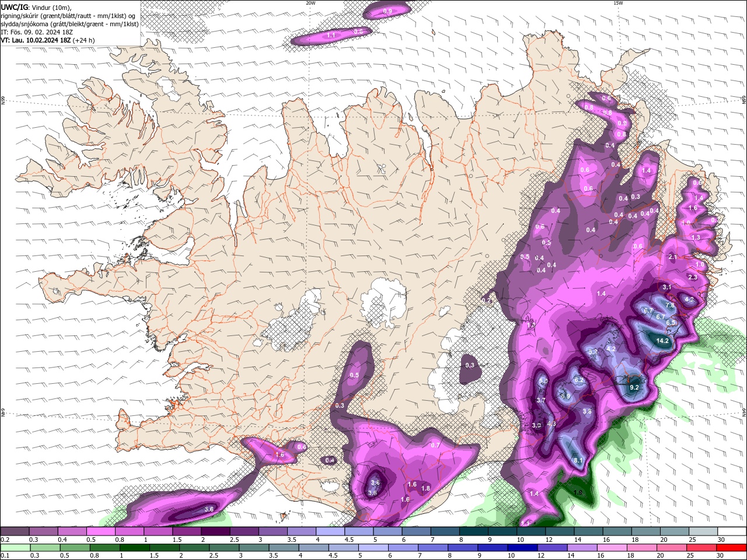Click the initial time "IT: Fös. 09. 02. 2024 18Z"
Screen dimensions: 747x560
[x=36, y=32]
